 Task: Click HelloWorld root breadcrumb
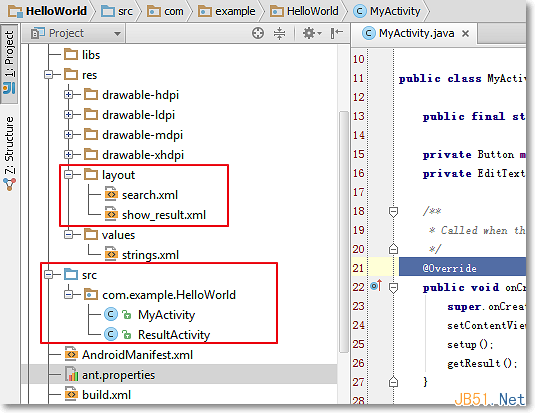[48, 11]
